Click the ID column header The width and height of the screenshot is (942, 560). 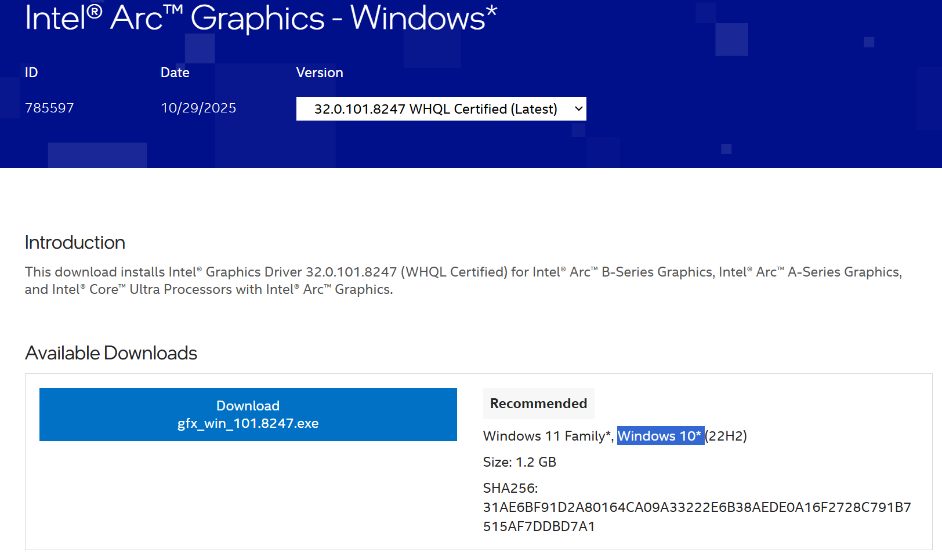coord(31,72)
